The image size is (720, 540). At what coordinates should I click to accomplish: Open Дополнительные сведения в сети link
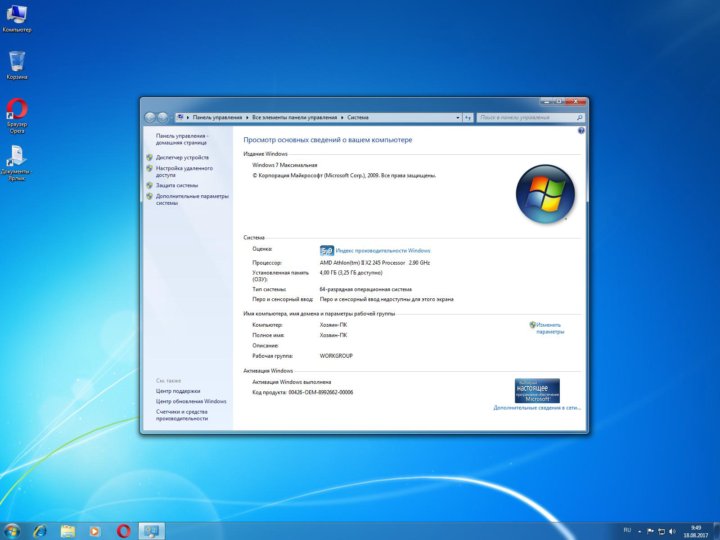point(537,408)
